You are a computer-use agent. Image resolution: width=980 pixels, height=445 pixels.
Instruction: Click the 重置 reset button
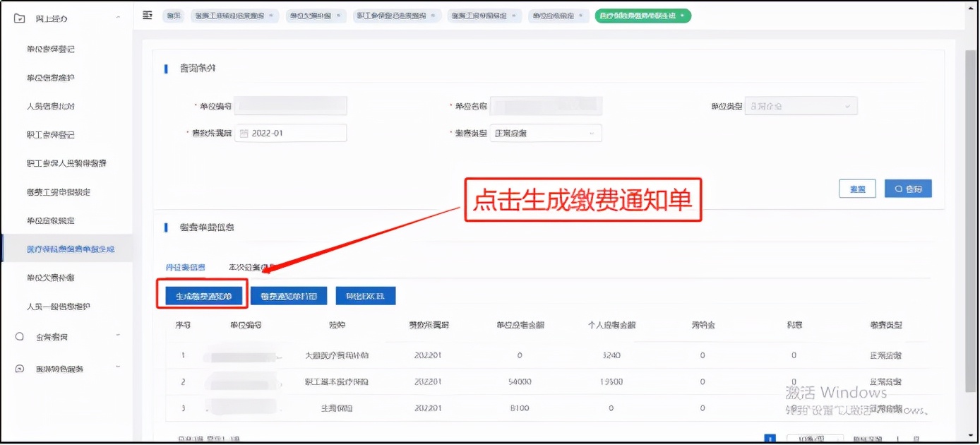tap(857, 189)
